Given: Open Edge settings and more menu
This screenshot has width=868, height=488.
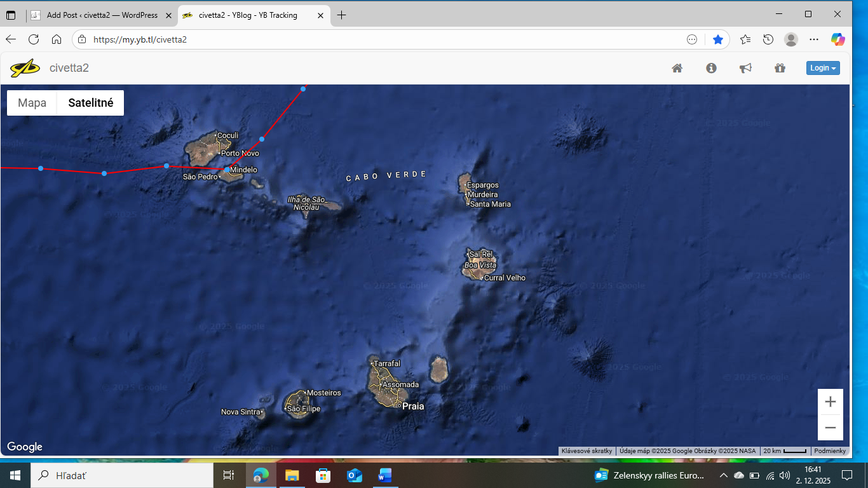Looking at the screenshot, I should click(x=814, y=39).
